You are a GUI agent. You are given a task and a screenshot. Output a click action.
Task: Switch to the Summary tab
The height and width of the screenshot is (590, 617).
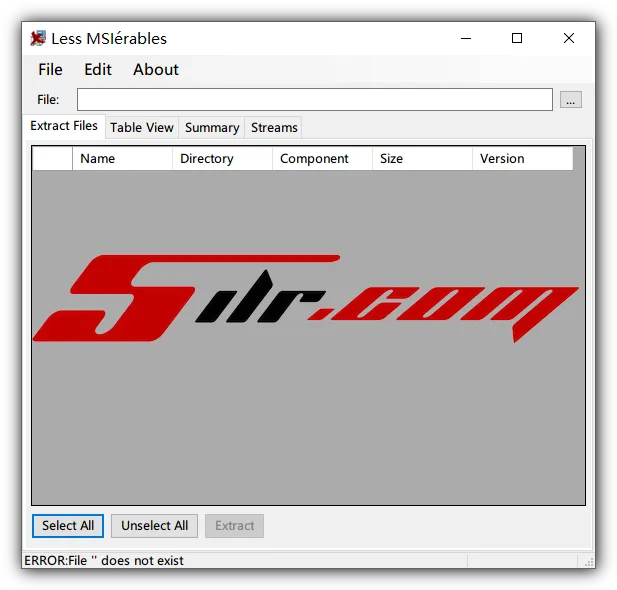(212, 128)
